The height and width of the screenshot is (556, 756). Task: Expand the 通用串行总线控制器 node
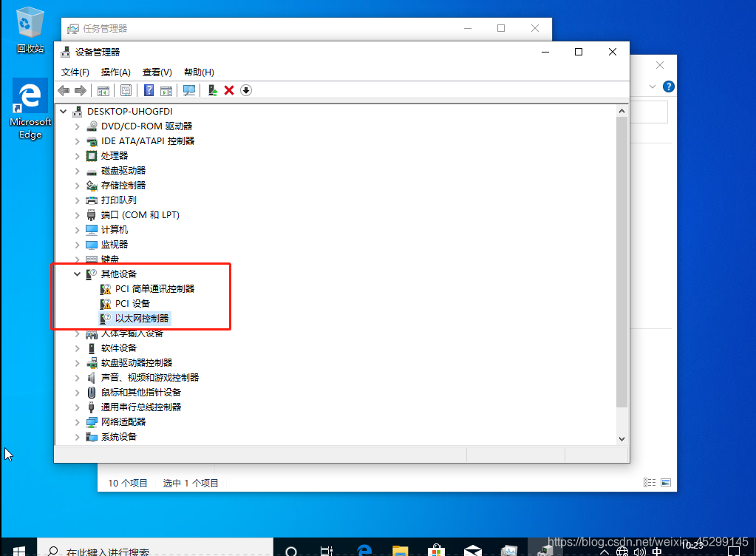tap(77, 407)
